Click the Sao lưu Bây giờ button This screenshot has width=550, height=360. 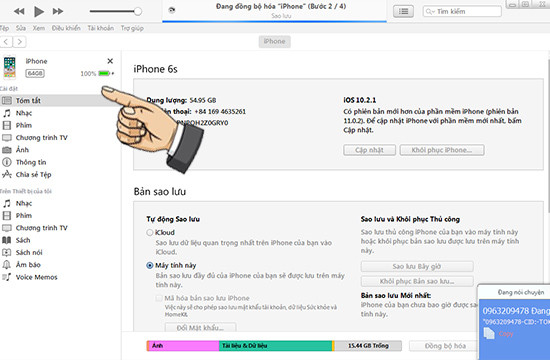coord(417,266)
